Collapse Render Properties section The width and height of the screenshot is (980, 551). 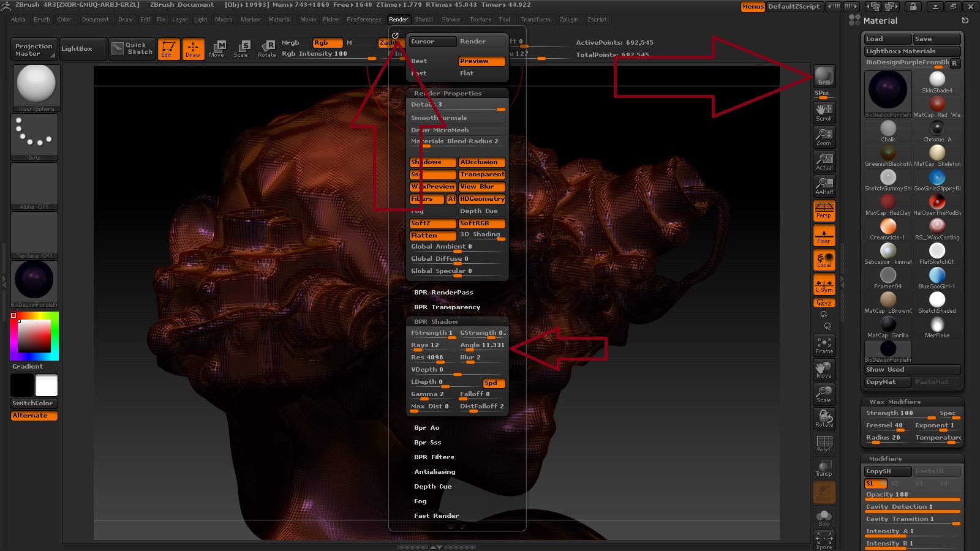point(448,94)
